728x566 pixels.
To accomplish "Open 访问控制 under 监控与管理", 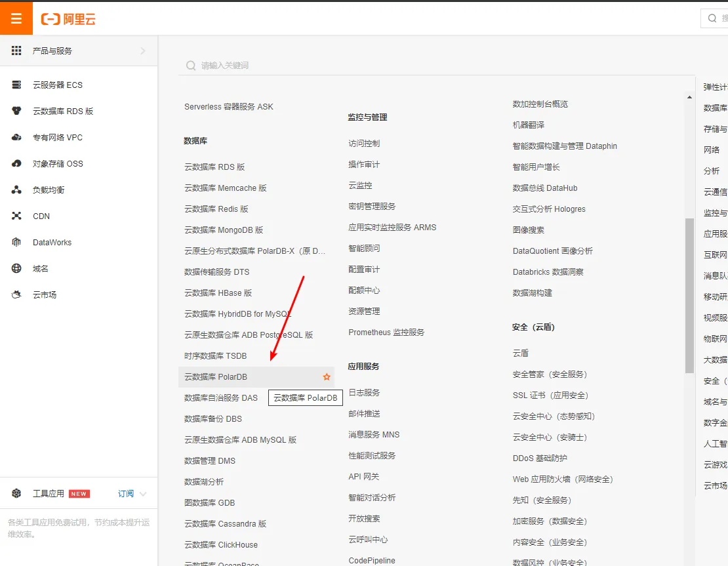I will [365, 144].
